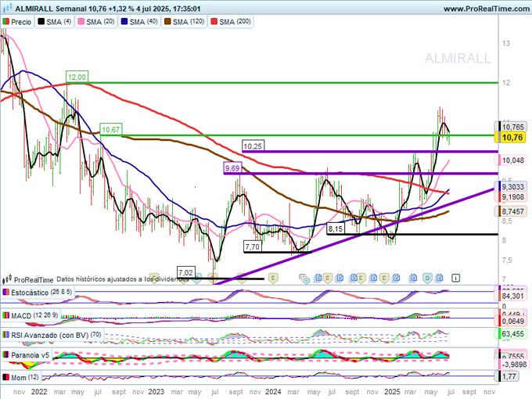Click the ProRealTime candlestick logo icon

click(x=7, y=279)
